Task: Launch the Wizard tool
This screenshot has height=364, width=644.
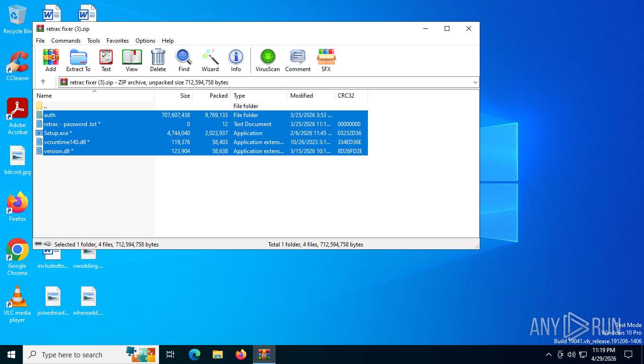Action: pyautogui.click(x=210, y=60)
